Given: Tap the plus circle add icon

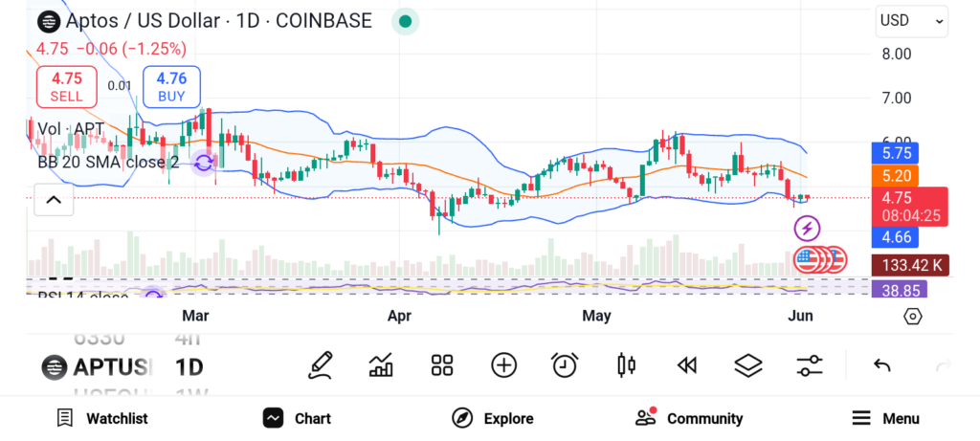Looking at the screenshot, I should tap(503, 365).
